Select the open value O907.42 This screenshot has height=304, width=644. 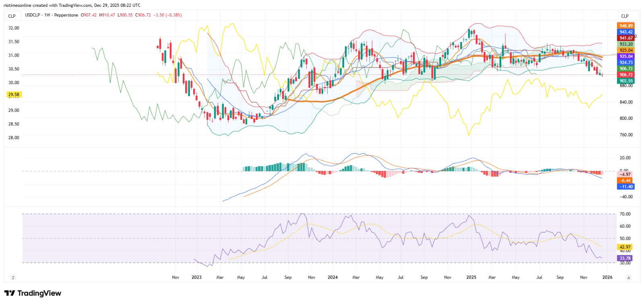[89, 15]
